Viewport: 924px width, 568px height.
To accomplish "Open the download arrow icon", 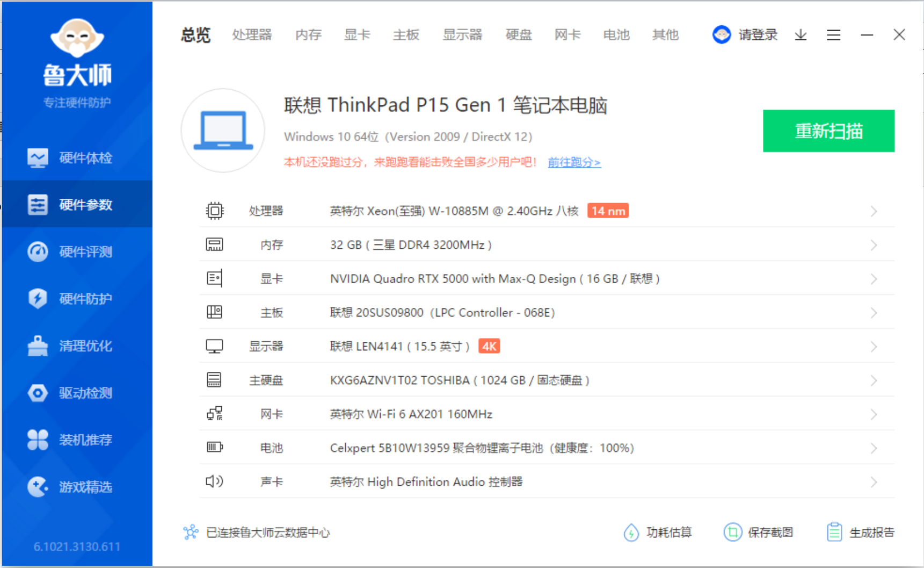I will point(801,35).
